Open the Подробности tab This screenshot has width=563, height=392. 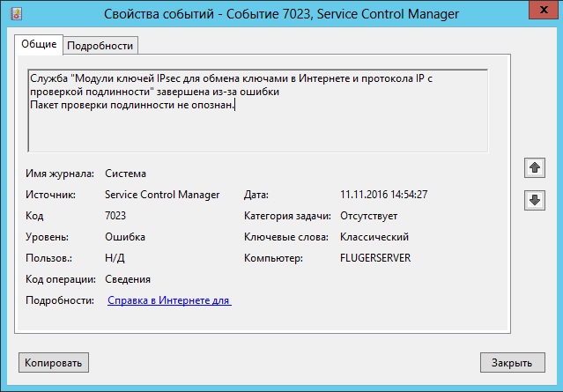click(x=100, y=45)
